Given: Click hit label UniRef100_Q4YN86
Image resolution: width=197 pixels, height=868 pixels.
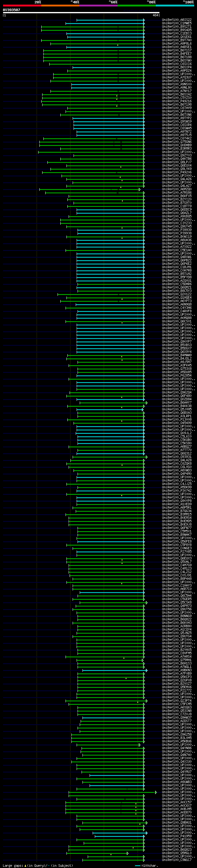Looking at the screenshot, I should click(177, 749).
